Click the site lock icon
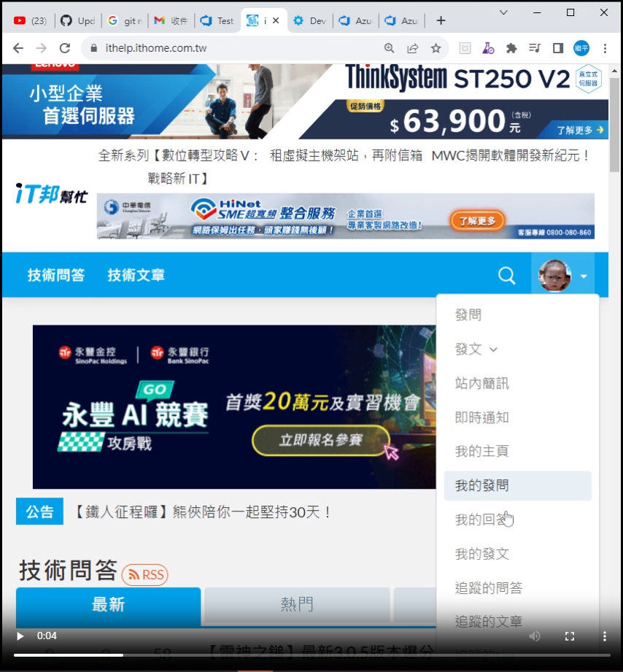The height and width of the screenshot is (672, 623). (x=94, y=48)
